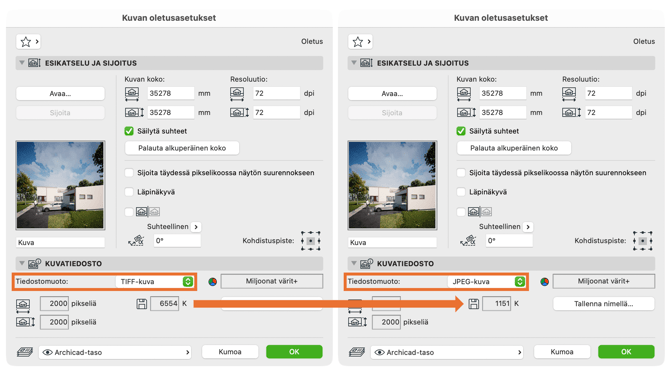Click color wheel icon in right dialog
Image resolution: width=670 pixels, height=371 pixels.
pos(544,282)
